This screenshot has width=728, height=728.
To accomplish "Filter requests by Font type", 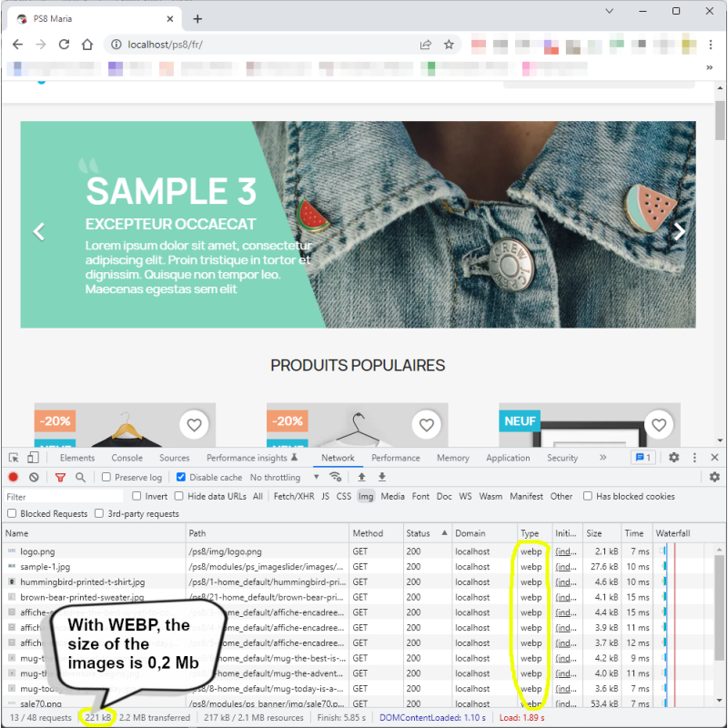I will click(x=420, y=496).
